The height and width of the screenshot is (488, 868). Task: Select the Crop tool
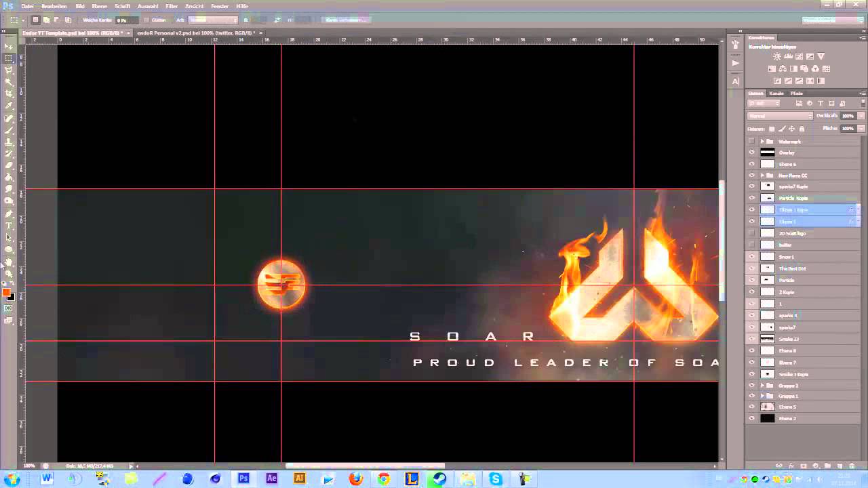(x=9, y=94)
